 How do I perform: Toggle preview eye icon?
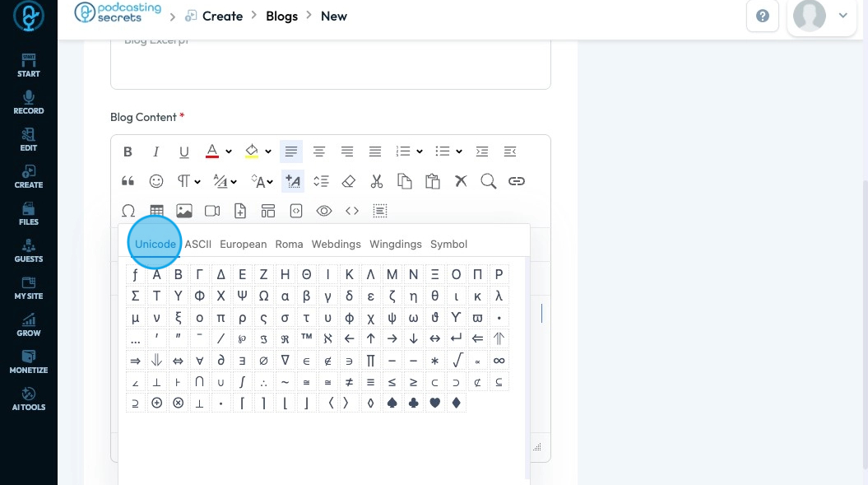coord(324,211)
